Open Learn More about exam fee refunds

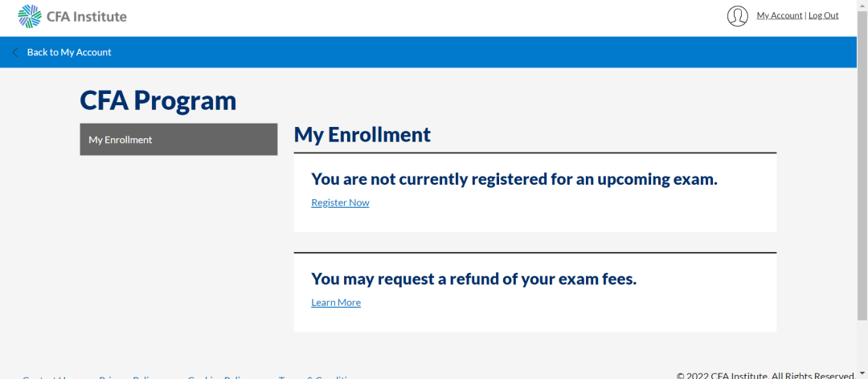(336, 302)
